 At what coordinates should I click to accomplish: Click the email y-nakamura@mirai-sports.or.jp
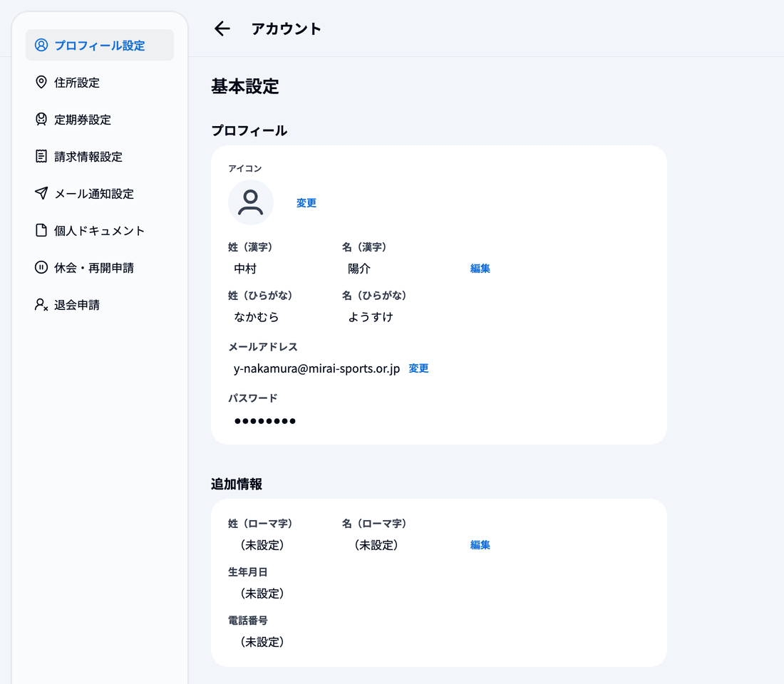(316, 368)
